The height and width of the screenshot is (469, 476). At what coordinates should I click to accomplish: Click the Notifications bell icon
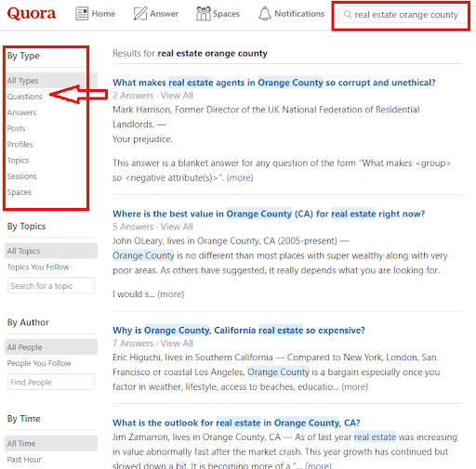(x=265, y=14)
